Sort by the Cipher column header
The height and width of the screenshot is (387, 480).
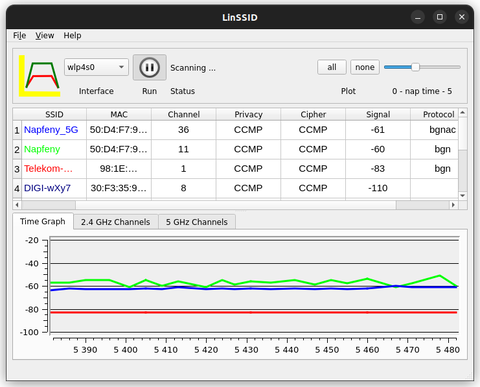click(313, 114)
